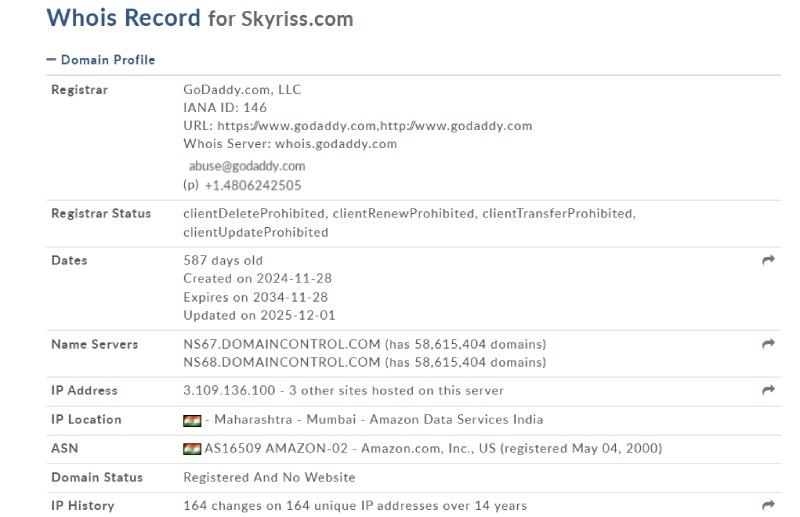Click the ASN row label
The image size is (800, 517).
[x=64, y=449]
